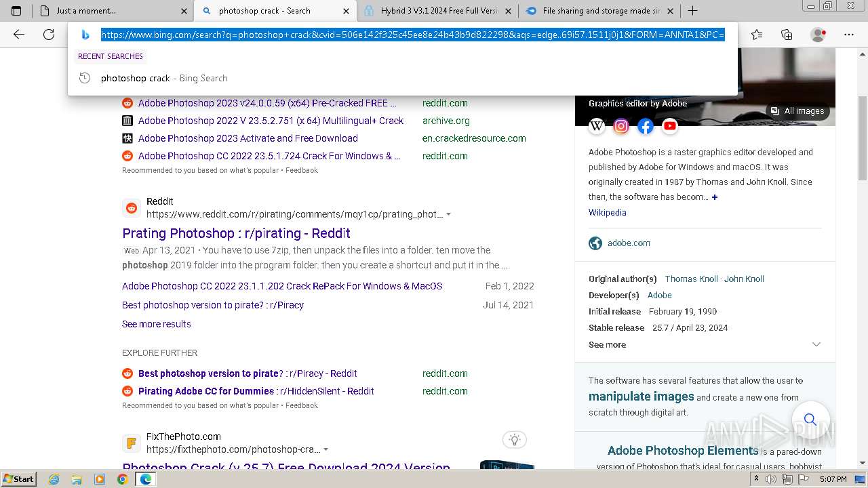Open the Wikipedia text link
Image resolution: width=868 pixels, height=488 pixels.
click(x=608, y=213)
